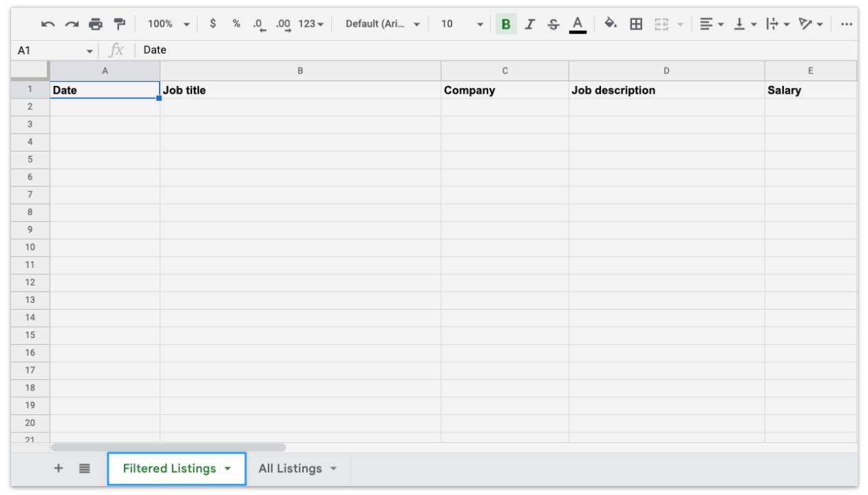Image resolution: width=868 pixels, height=495 pixels.
Task: Decrease decimal places
Action: click(x=260, y=23)
